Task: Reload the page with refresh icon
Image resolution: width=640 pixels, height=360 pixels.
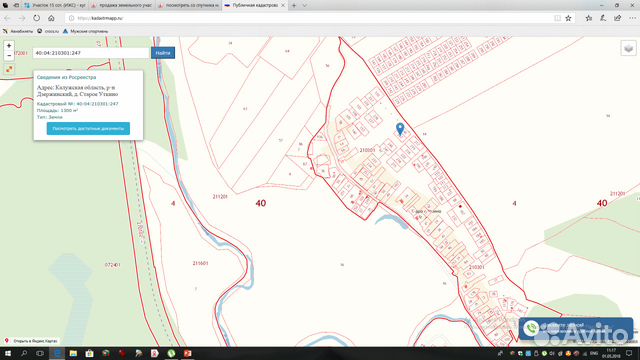Action: 36,18
